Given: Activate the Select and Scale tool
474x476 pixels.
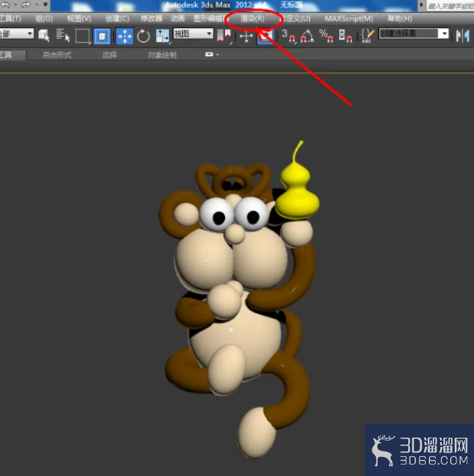Looking at the screenshot, I should 163,36.
